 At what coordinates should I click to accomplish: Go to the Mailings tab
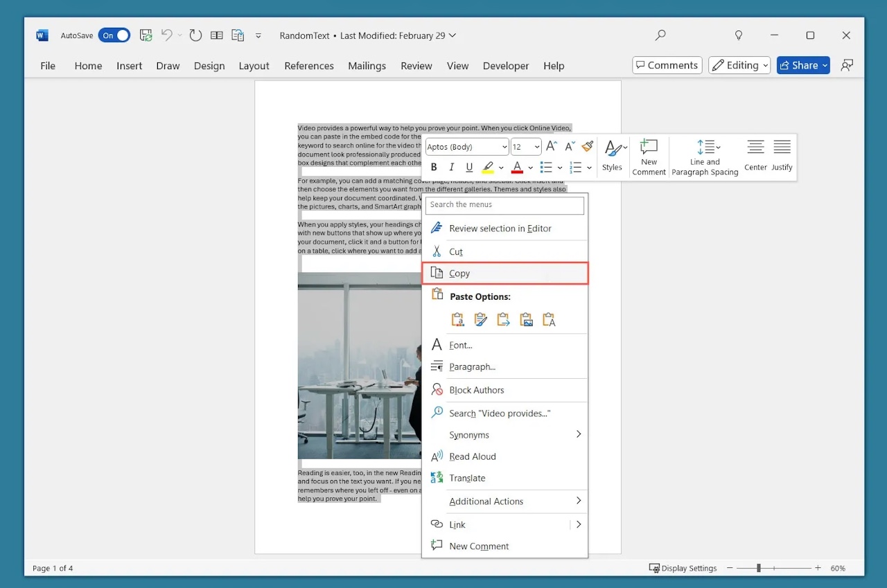coord(367,66)
